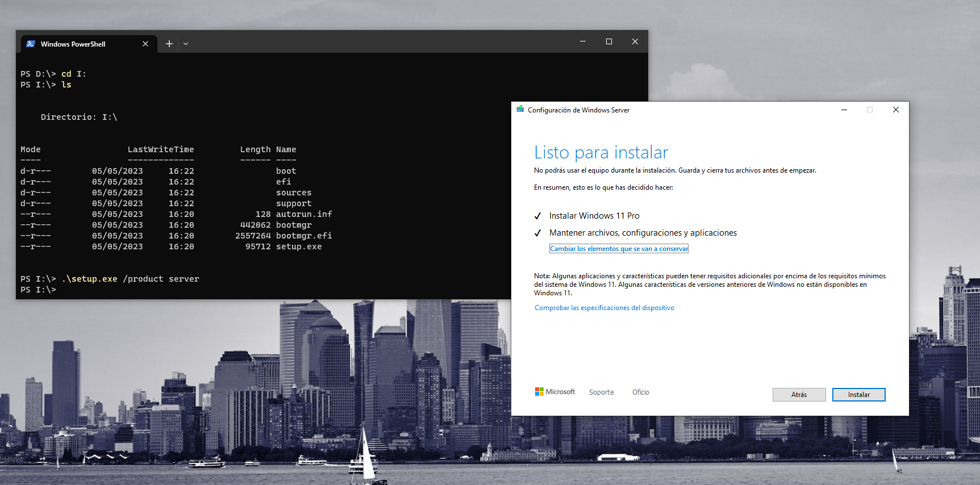Click the Soporte link
Image resolution: width=980 pixels, height=485 pixels.
click(601, 392)
